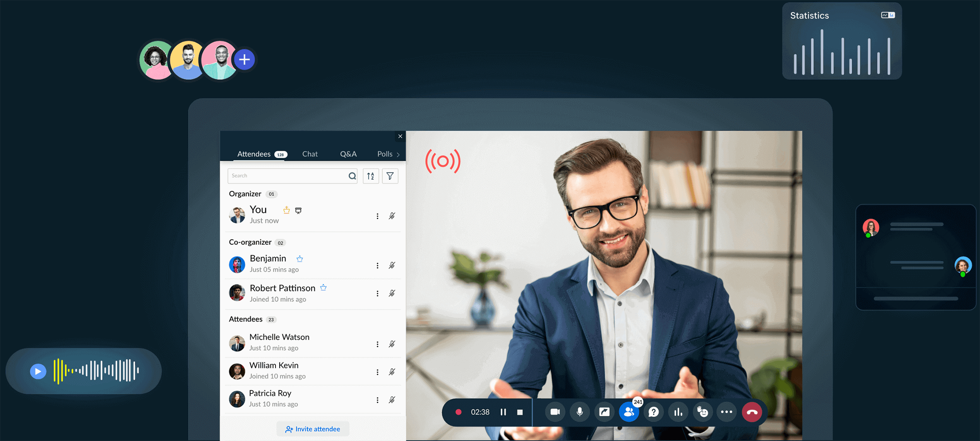Click the Statistics chart icon
This screenshot has height=441, width=980.
(x=888, y=15)
